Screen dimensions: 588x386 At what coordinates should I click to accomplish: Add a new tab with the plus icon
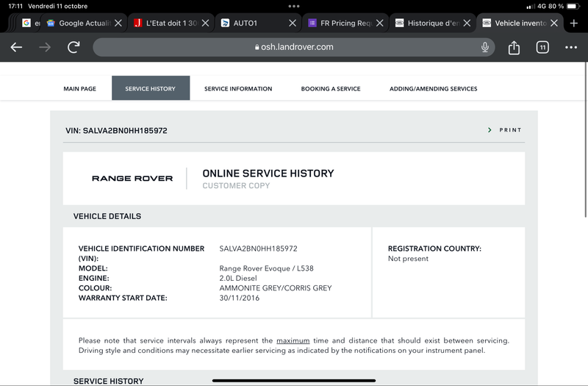point(574,24)
